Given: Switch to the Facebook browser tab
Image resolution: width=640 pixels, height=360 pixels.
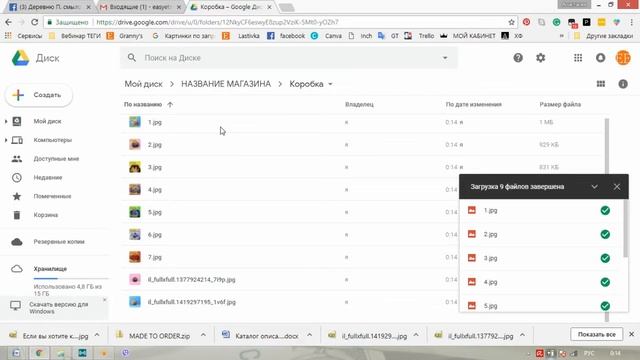Looking at the screenshot, I should coord(49,7).
